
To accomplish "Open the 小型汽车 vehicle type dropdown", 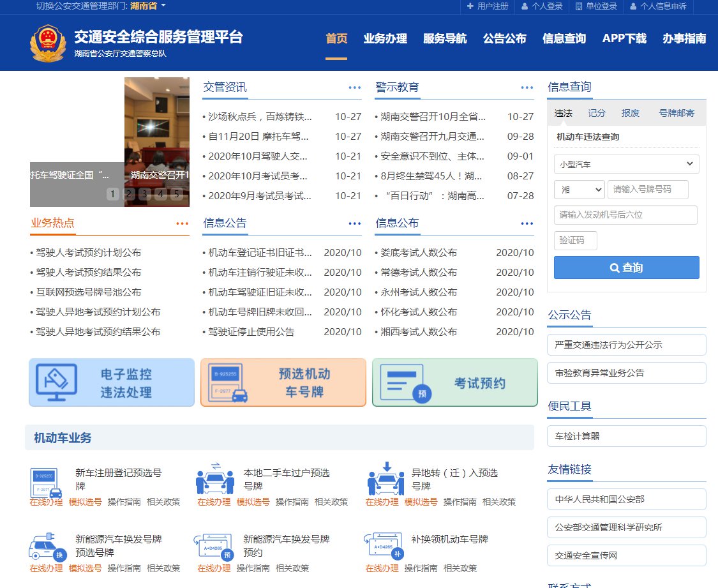I will pos(626,164).
